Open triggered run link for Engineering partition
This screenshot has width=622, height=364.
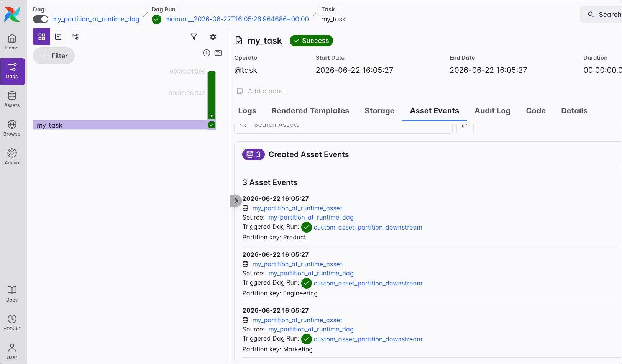point(368,283)
